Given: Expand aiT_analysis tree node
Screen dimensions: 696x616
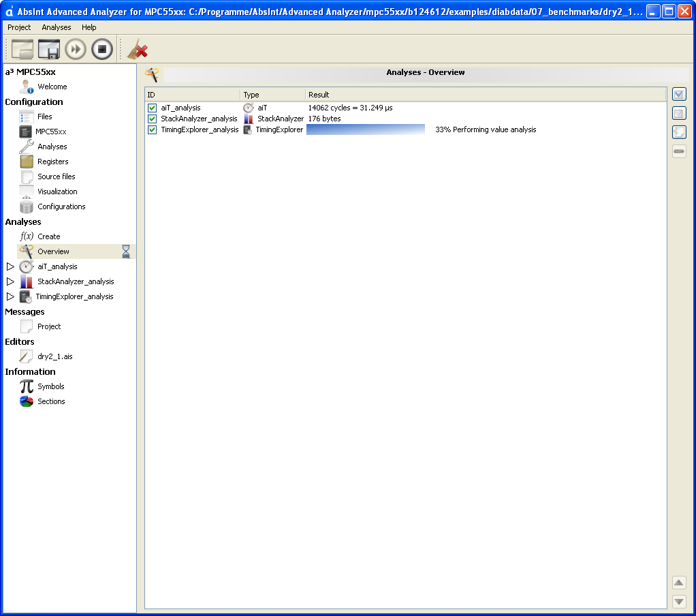Looking at the screenshot, I should point(10,266).
